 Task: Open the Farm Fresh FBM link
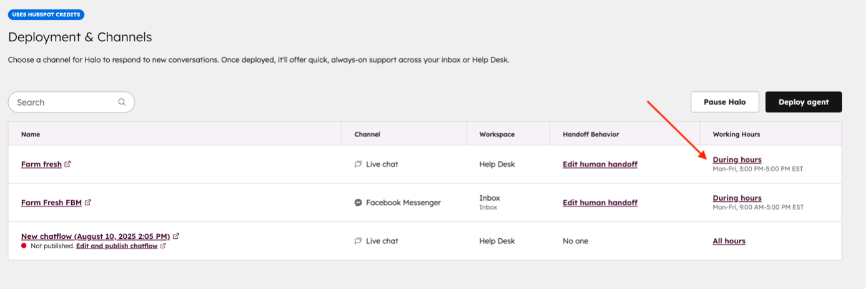[x=51, y=203]
